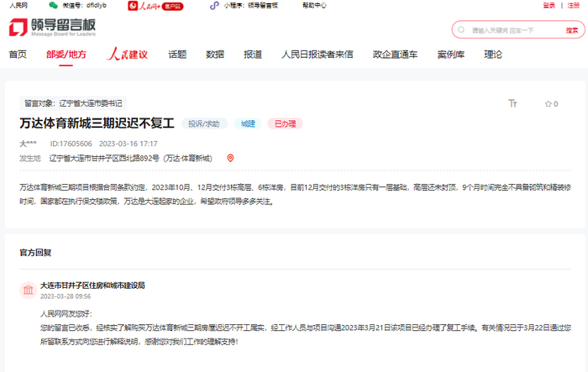Click the government building avatar icon

click(28, 290)
